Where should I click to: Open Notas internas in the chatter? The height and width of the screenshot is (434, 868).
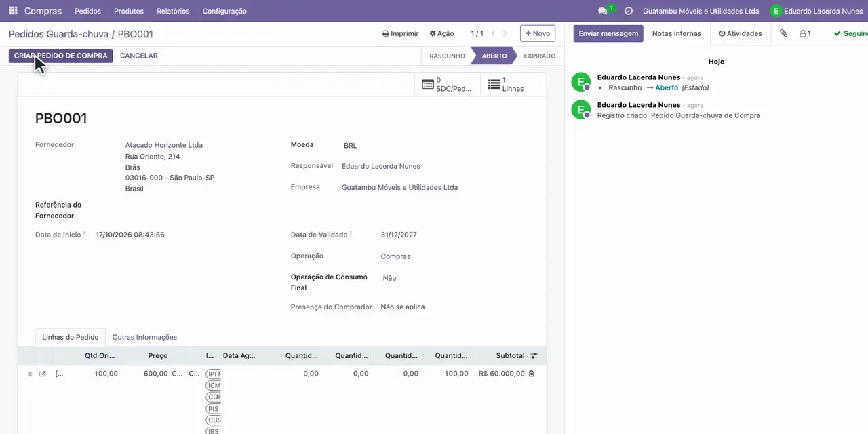(x=677, y=33)
